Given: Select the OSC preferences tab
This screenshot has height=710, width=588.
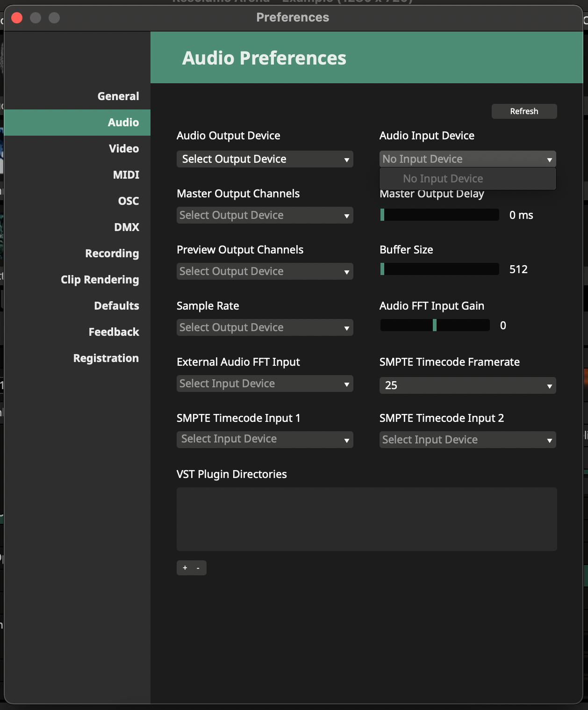Looking at the screenshot, I should 129,201.
